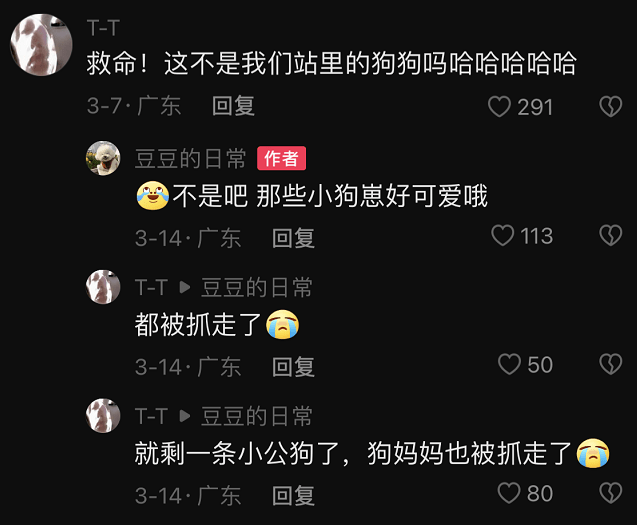Reply to 都被抓走了 comment via 回复
The width and height of the screenshot is (637, 525).
point(293,367)
